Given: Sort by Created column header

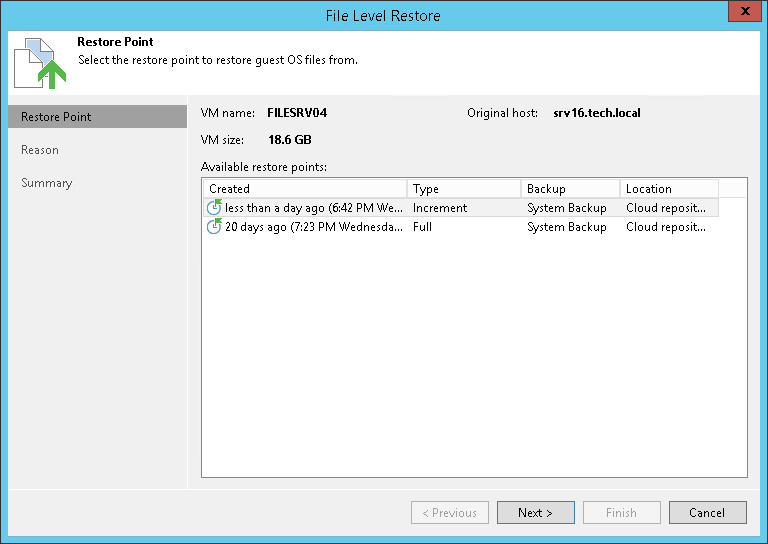Looking at the screenshot, I should coord(305,189).
